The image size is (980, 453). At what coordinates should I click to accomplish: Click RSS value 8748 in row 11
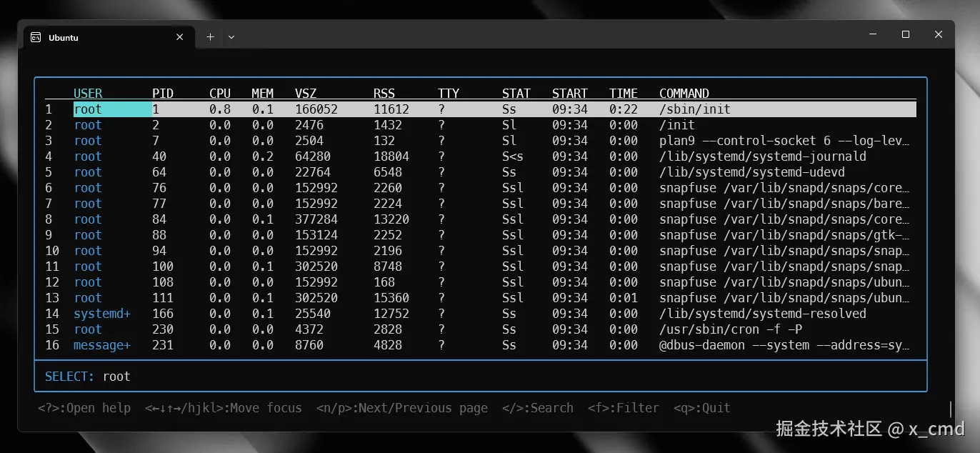[388, 267]
